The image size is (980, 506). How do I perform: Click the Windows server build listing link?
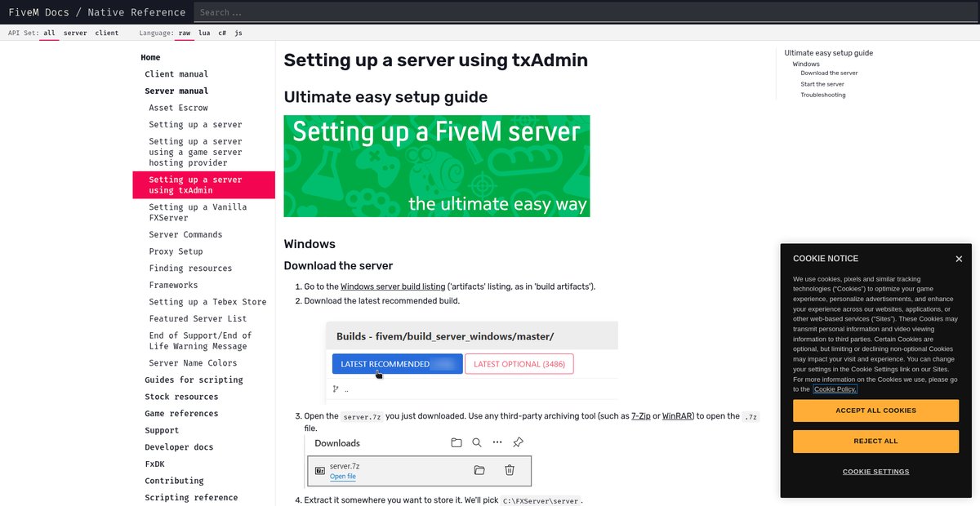pos(393,286)
